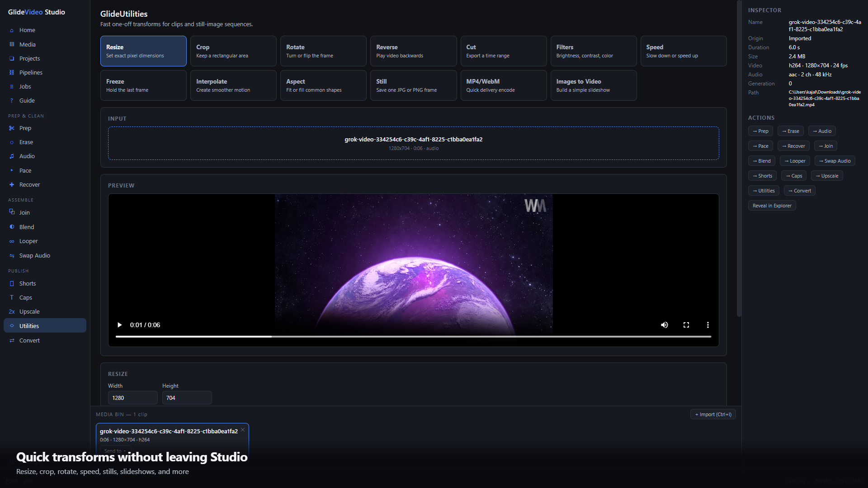Open the Pipelines sidebar icon
The image size is (868, 488).
12,73
